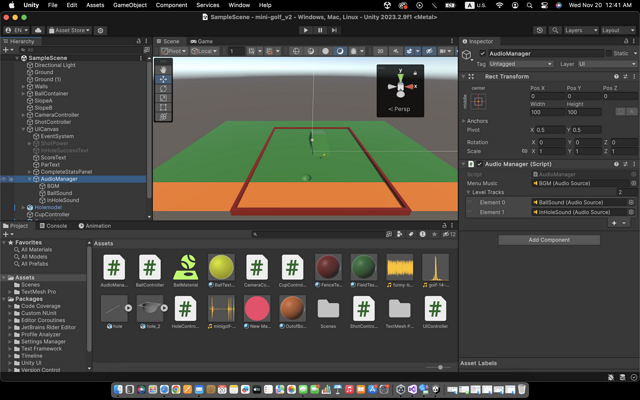Adjust the asset thumbnail size slider
The image size is (640, 400).
tap(440, 367)
